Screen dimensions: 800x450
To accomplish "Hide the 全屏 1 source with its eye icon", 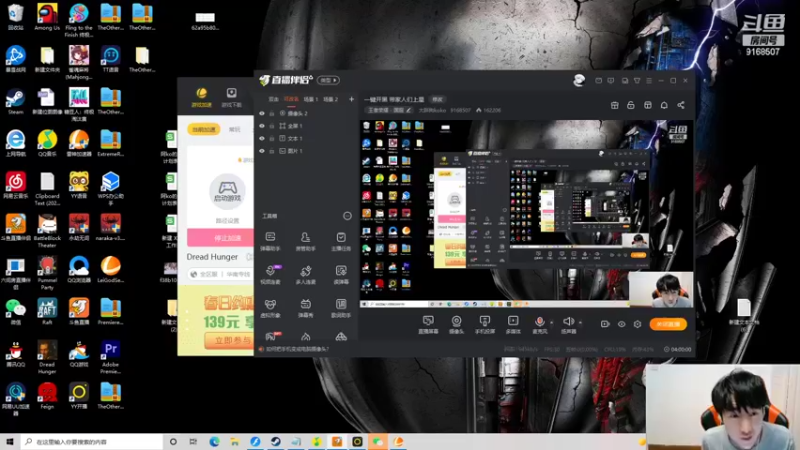I will click(262, 126).
